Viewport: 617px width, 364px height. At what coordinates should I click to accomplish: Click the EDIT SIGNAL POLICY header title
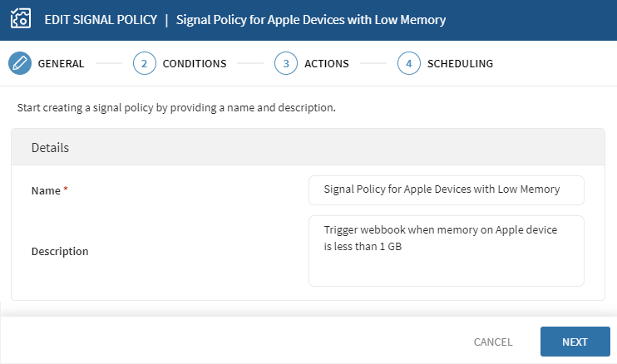tap(100, 19)
